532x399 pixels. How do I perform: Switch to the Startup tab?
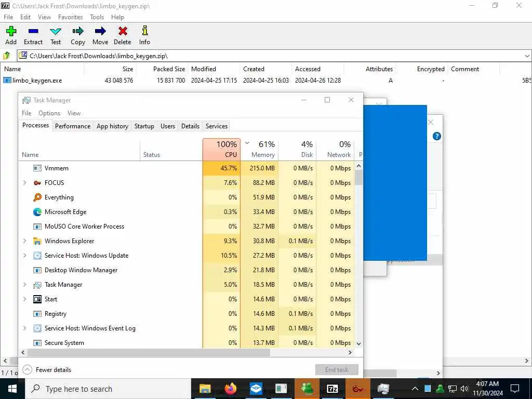[144, 126]
